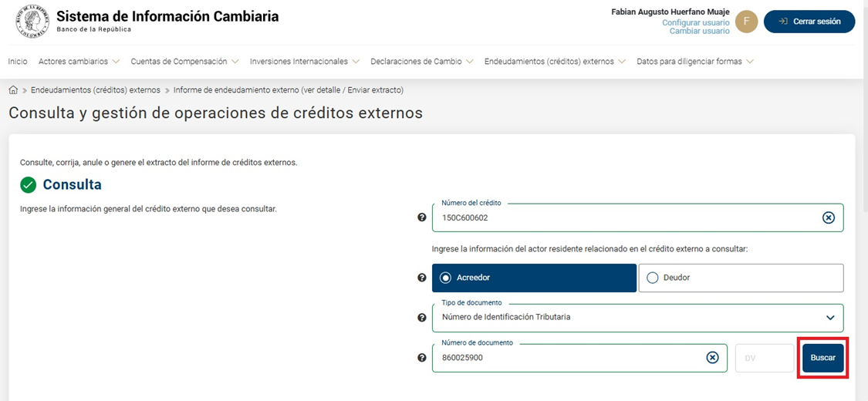The width and height of the screenshot is (868, 401).
Task: Expand the Cuentas de Compensación menu
Action: coord(184,62)
